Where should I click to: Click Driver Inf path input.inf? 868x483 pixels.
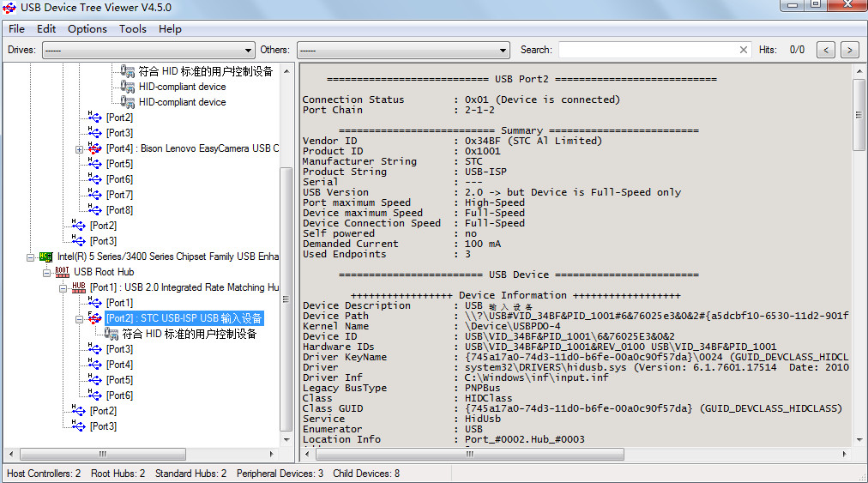[x=536, y=377]
